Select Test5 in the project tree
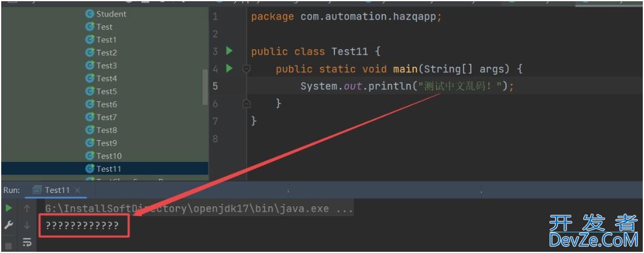This screenshot has height=253, width=644. (106, 91)
